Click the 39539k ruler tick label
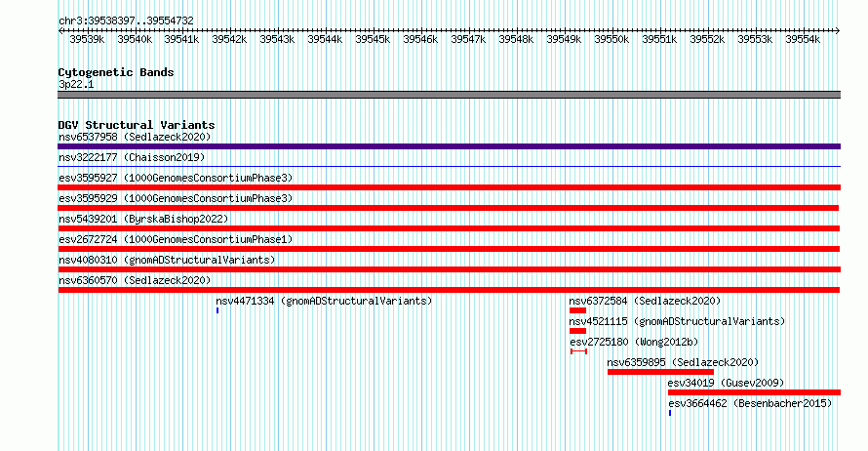Viewport: 868px width, 451px height. [87, 39]
